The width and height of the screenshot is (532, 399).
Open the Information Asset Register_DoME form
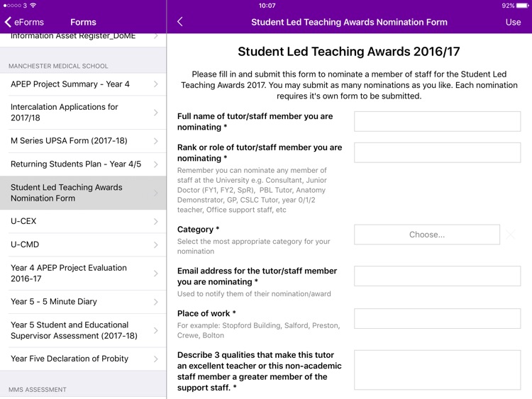(83, 38)
